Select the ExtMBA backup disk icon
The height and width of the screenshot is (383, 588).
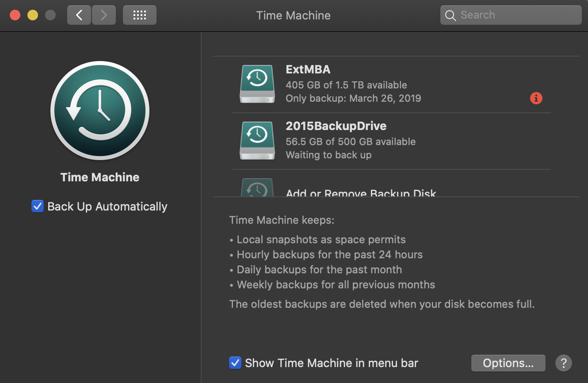point(257,84)
